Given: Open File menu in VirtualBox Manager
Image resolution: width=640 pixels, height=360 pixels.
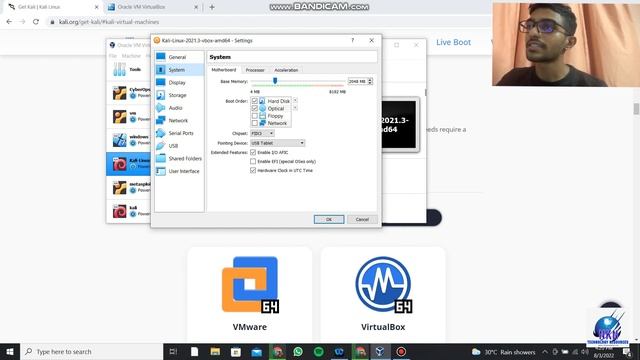Looking at the screenshot, I should (113, 56).
